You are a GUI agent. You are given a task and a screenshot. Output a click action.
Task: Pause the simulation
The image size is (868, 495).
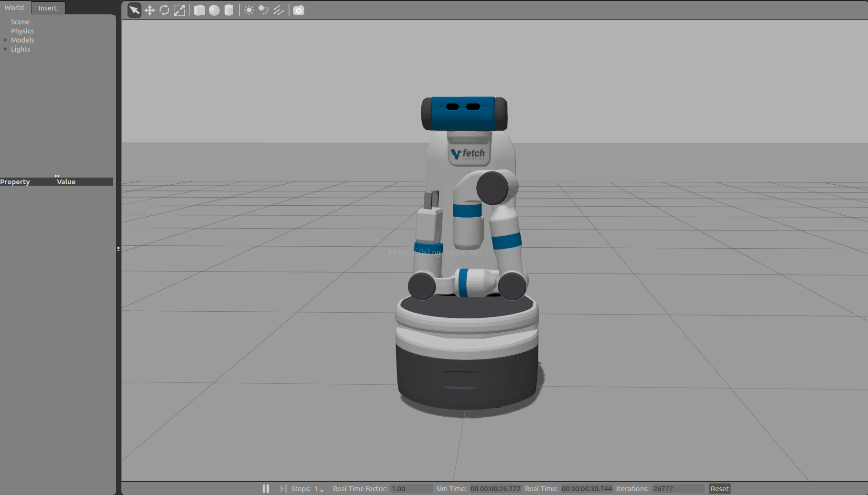click(266, 488)
